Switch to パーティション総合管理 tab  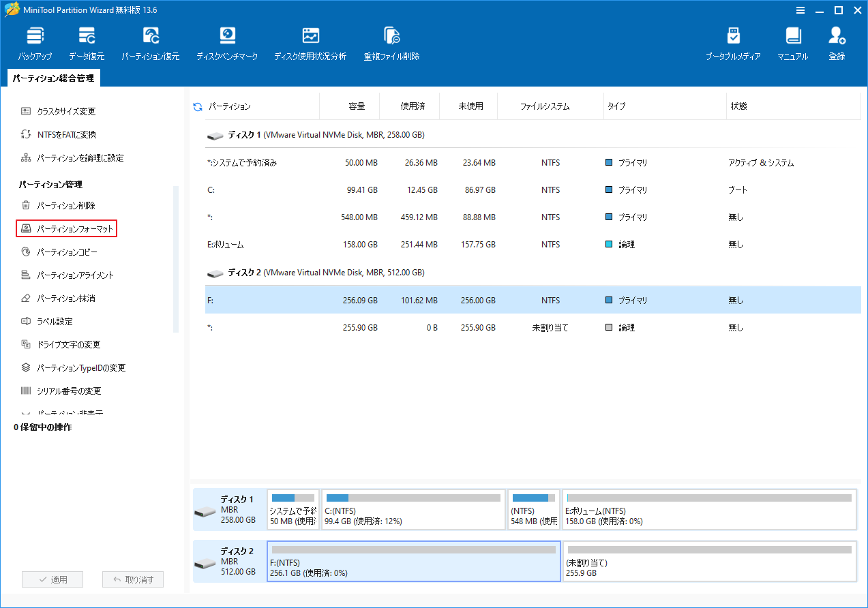coord(53,78)
